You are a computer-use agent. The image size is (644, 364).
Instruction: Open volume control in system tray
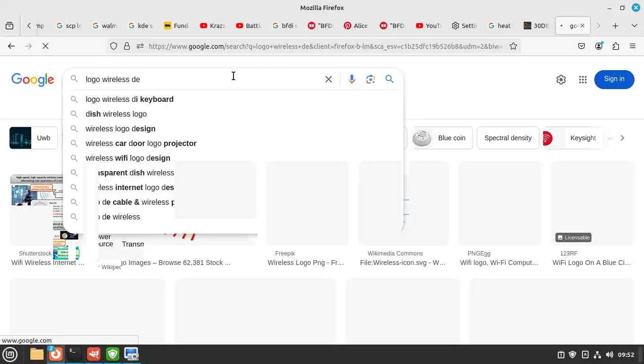[609, 355]
